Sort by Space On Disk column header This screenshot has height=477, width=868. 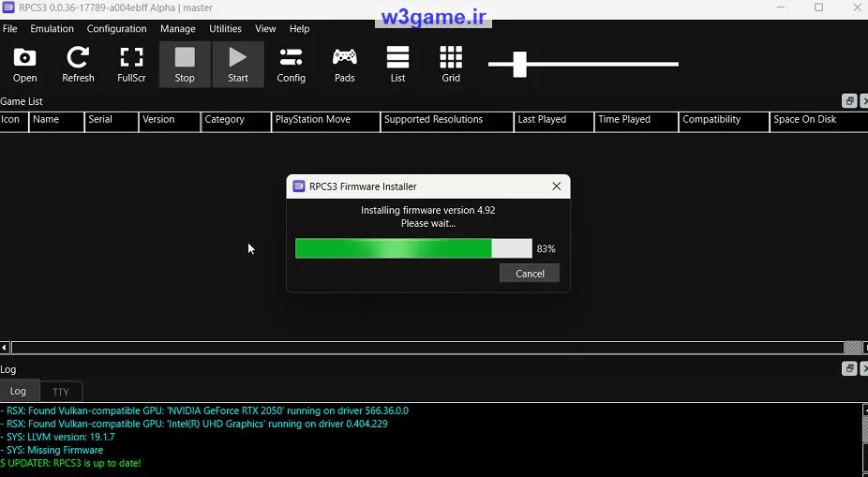[x=818, y=122]
